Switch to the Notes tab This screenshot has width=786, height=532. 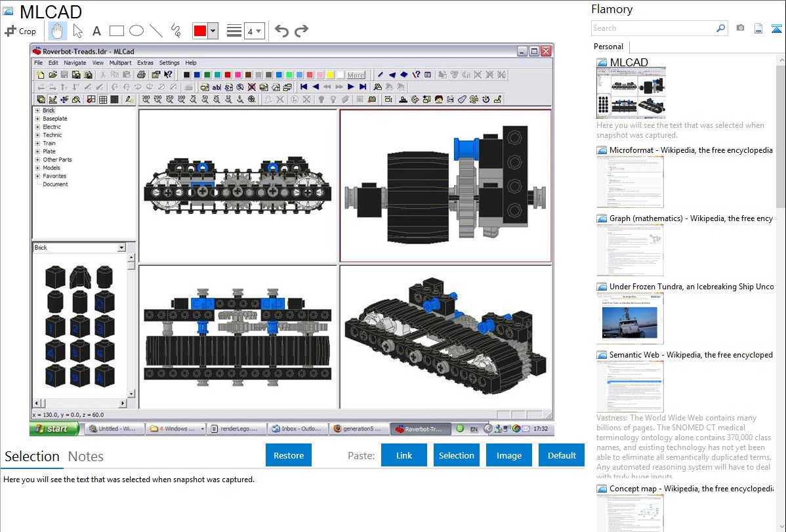coord(86,457)
